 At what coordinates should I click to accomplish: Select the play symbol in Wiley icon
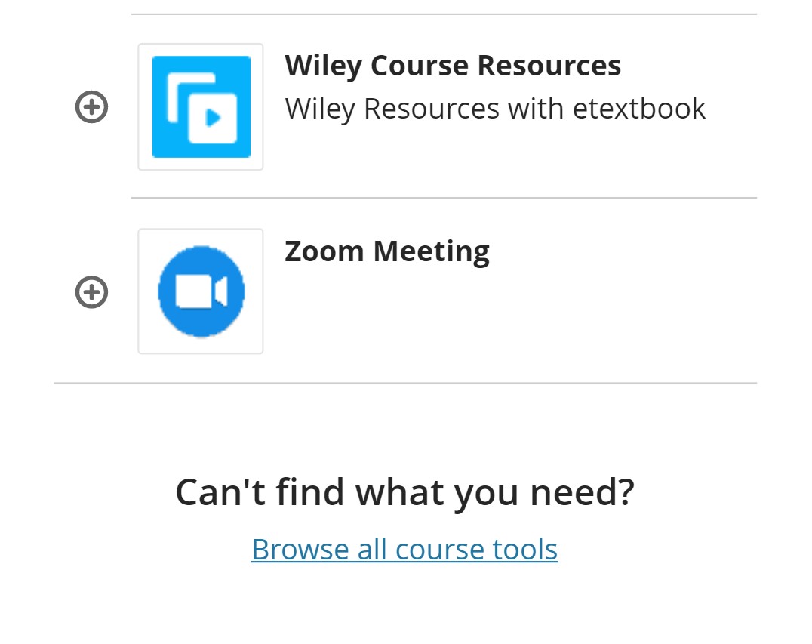[x=213, y=118]
